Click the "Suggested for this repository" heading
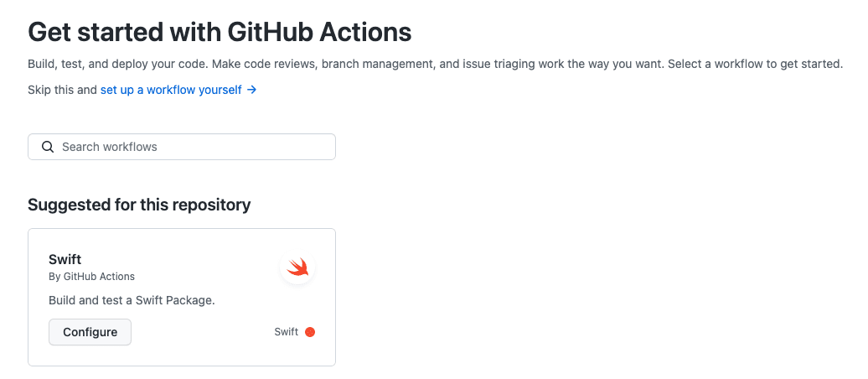The width and height of the screenshot is (868, 379). coord(139,205)
